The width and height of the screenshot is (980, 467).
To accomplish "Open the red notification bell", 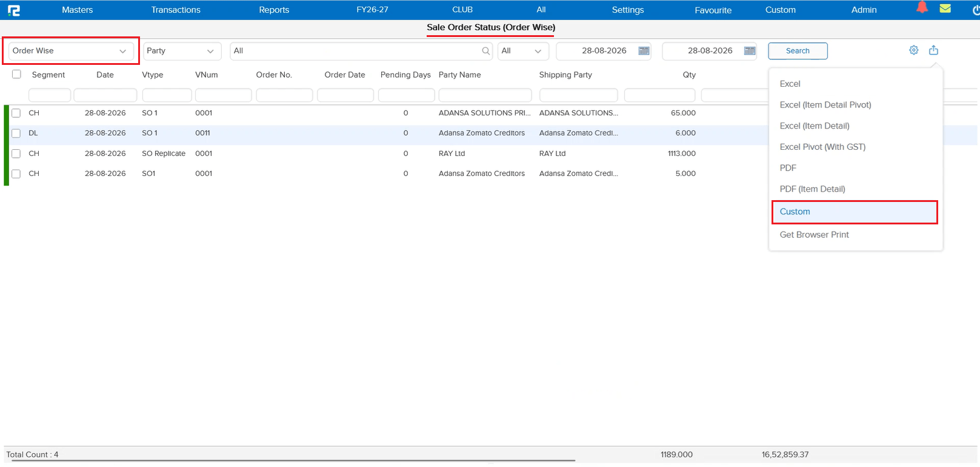I will [x=922, y=8].
